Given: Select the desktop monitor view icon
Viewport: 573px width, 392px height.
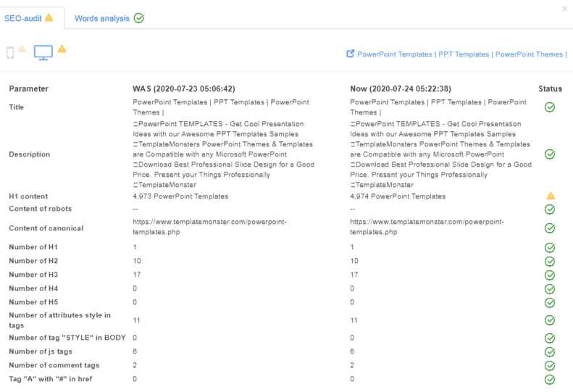Looking at the screenshot, I should (43, 53).
